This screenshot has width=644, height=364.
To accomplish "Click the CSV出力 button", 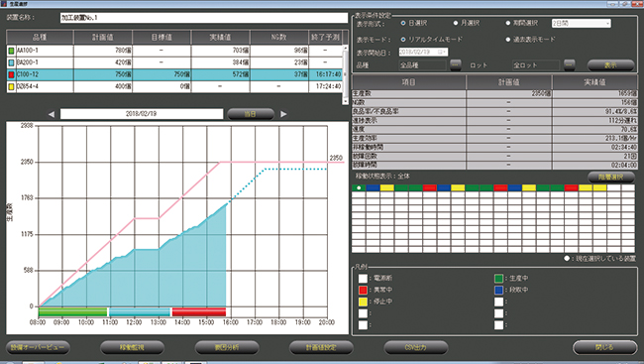I will point(416,347).
